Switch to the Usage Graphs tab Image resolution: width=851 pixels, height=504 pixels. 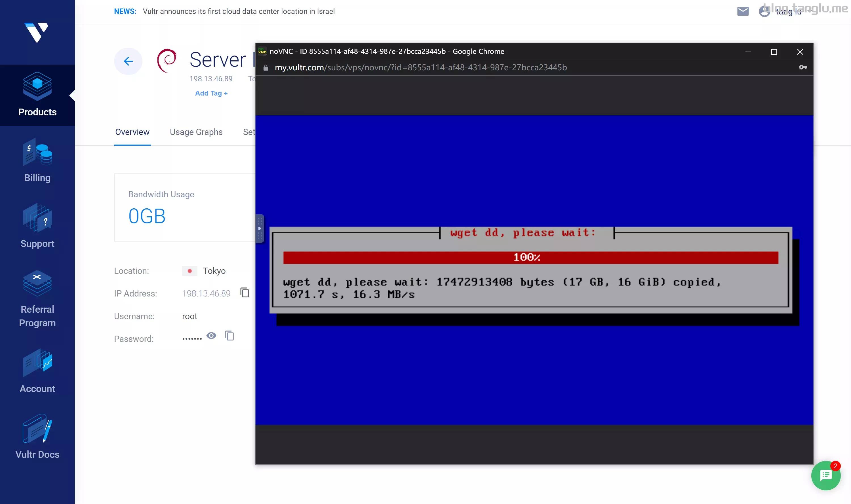196,132
